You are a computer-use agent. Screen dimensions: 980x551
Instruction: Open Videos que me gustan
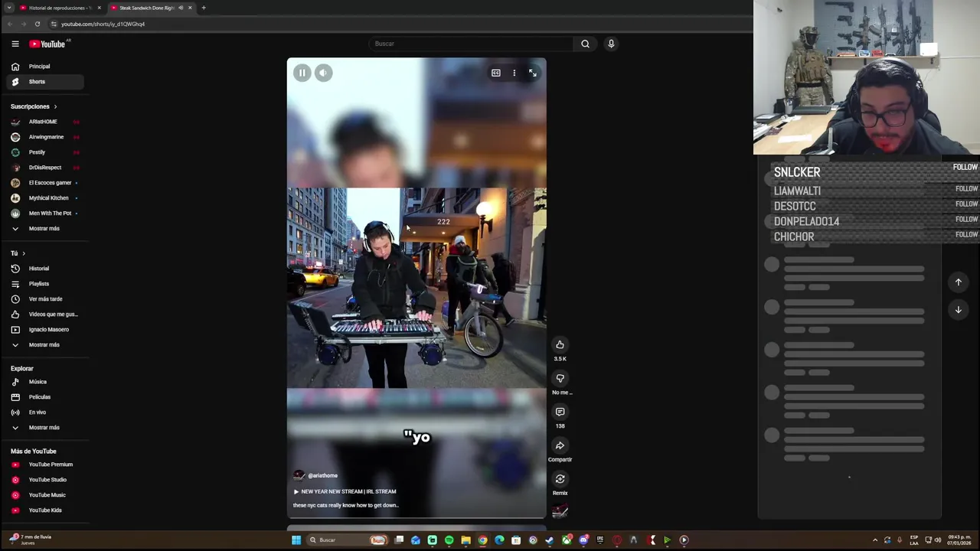(44, 315)
